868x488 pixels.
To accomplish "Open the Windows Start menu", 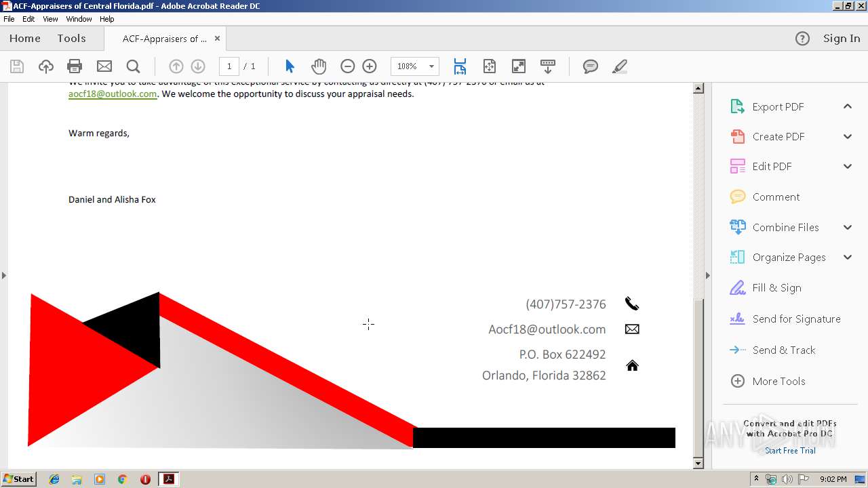I will (x=18, y=479).
